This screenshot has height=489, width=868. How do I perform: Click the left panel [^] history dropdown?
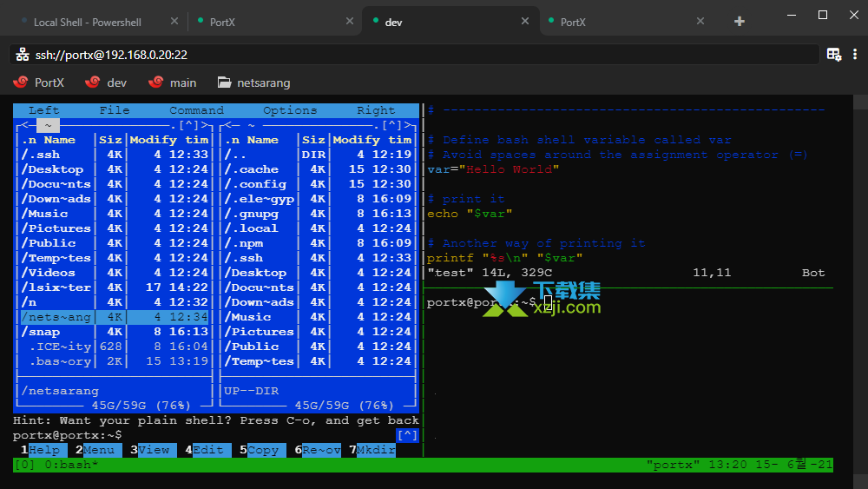pos(188,125)
